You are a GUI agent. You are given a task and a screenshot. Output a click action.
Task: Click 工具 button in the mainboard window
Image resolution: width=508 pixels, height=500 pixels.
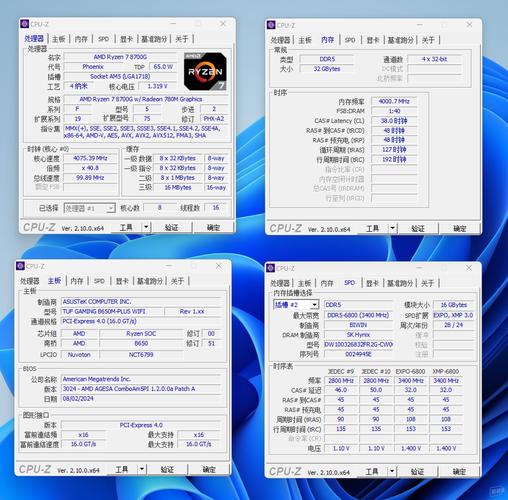122,469
